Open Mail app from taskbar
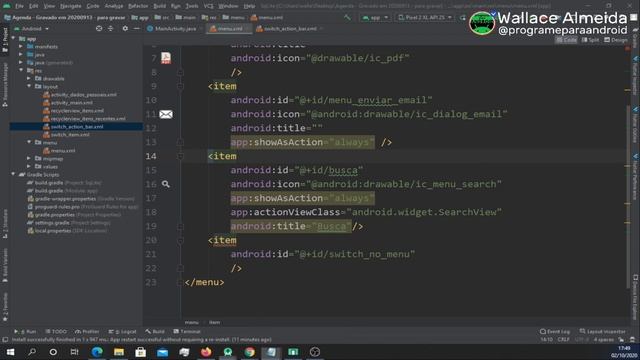Screen dimensions: 640x360 pyautogui.click(x=162, y=352)
